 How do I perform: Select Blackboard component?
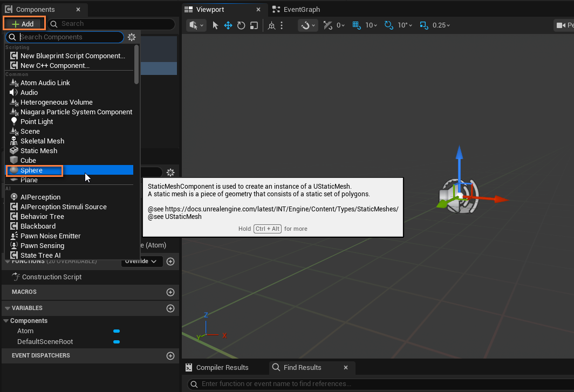69,226
